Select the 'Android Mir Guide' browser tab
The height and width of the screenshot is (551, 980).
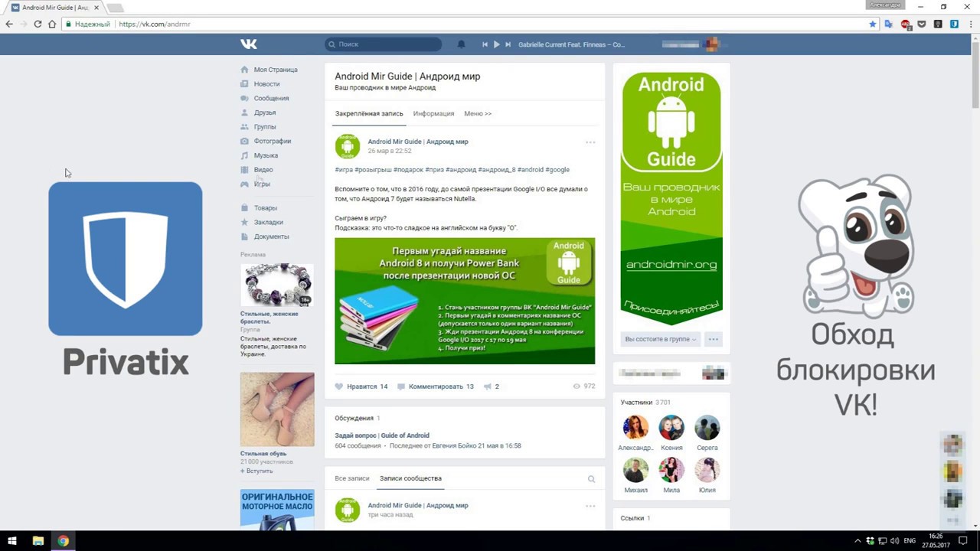(55, 8)
